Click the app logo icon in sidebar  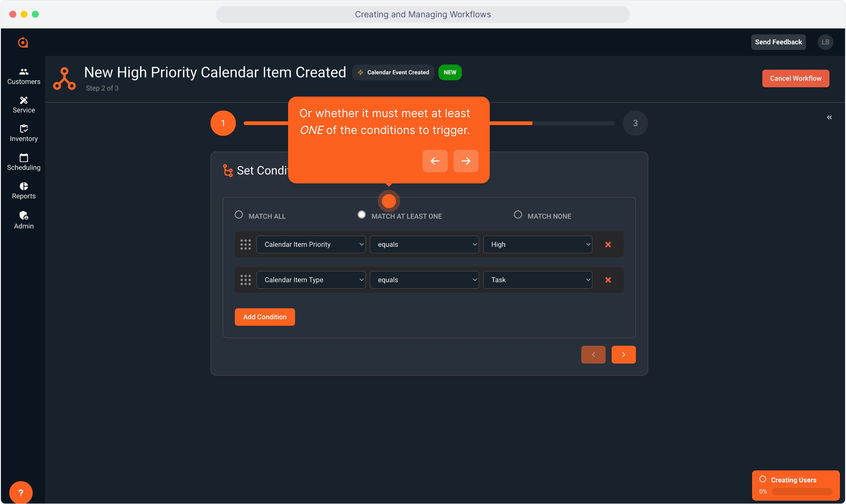[23, 42]
